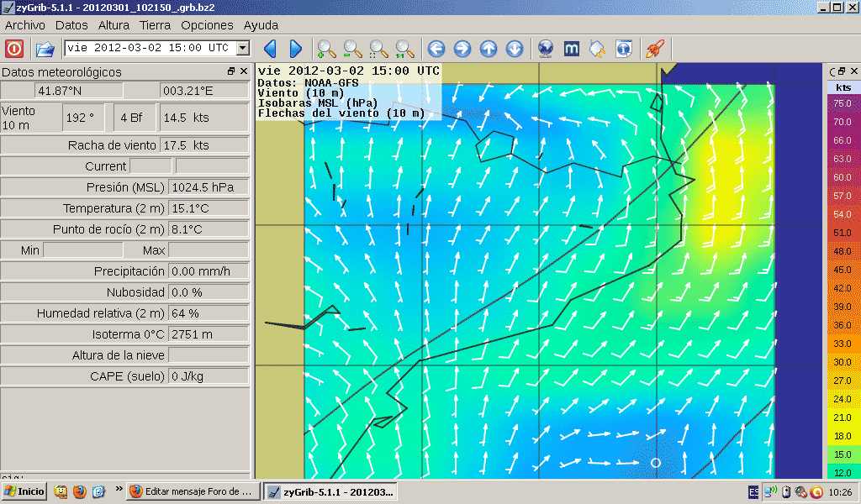Click the 0°C isotherm value 2751 m
Image resolution: width=861 pixels, height=504 pixels.
209,334
